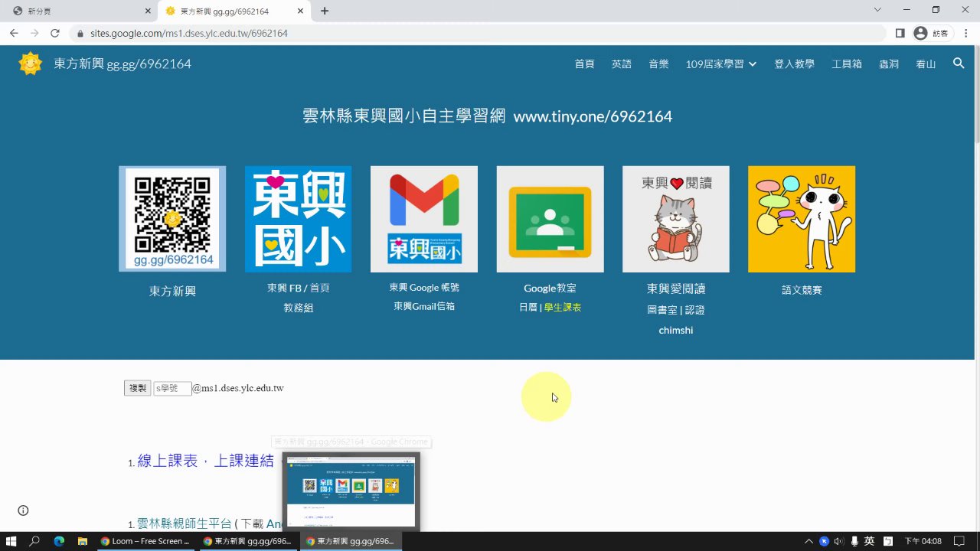The image size is (980, 551).
Task: Open the Google教室 link
Action: (550, 289)
